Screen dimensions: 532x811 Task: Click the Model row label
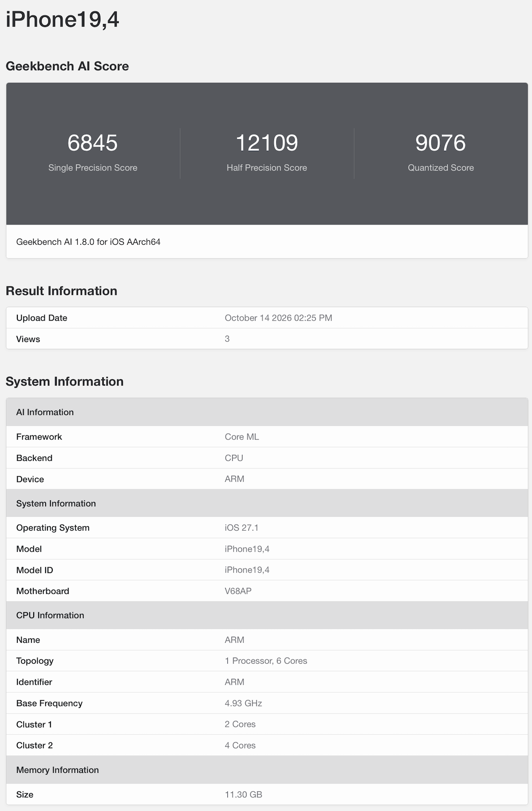[29, 549]
